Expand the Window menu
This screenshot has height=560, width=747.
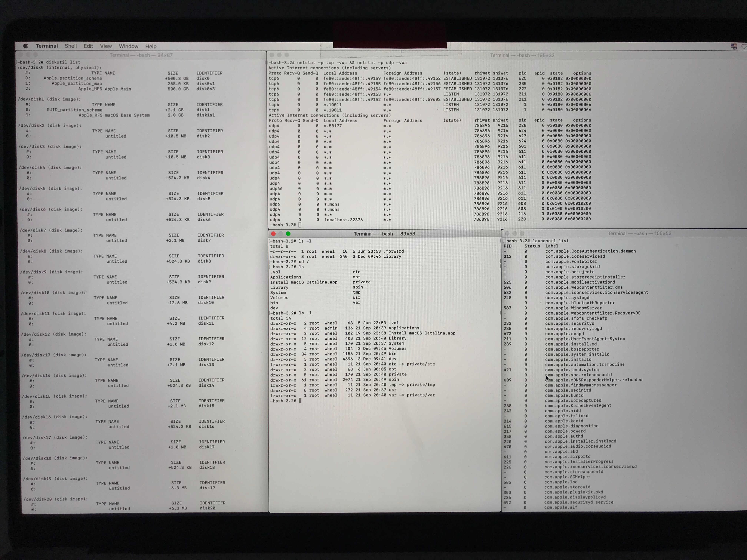point(128,46)
